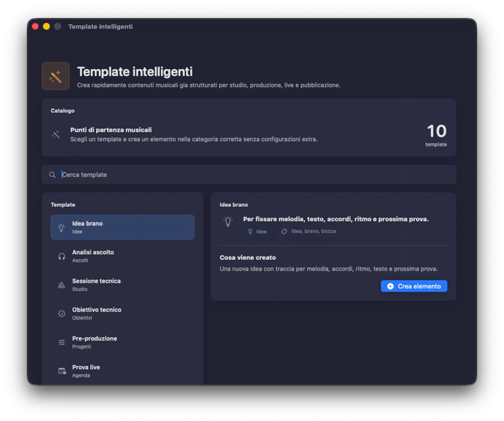Select the Prova live template

click(x=122, y=371)
